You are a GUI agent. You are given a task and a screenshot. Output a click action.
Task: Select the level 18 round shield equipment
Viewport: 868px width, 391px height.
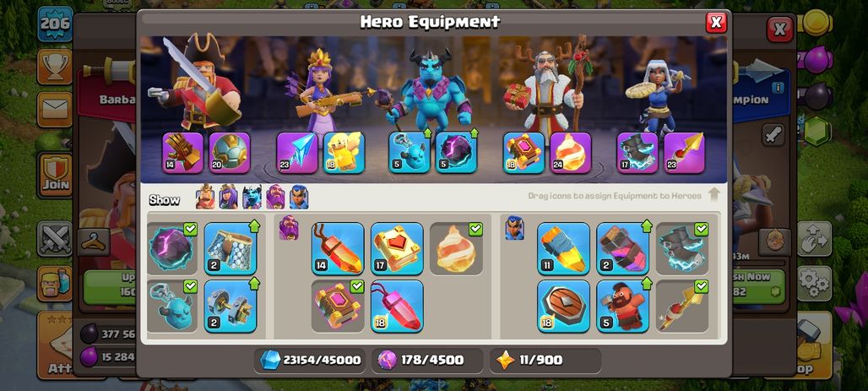tap(563, 306)
